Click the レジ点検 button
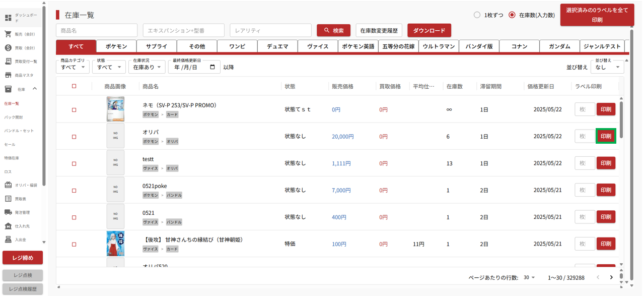 23,275
